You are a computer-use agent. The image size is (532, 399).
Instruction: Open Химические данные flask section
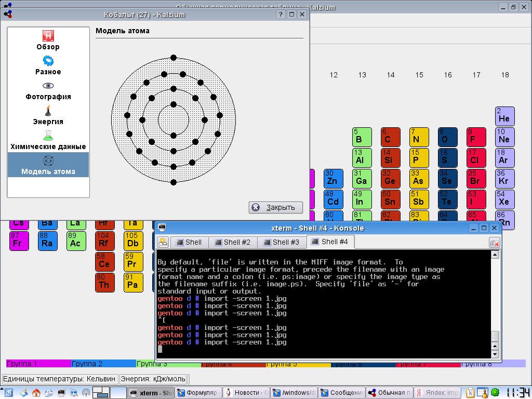coord(48,140)
